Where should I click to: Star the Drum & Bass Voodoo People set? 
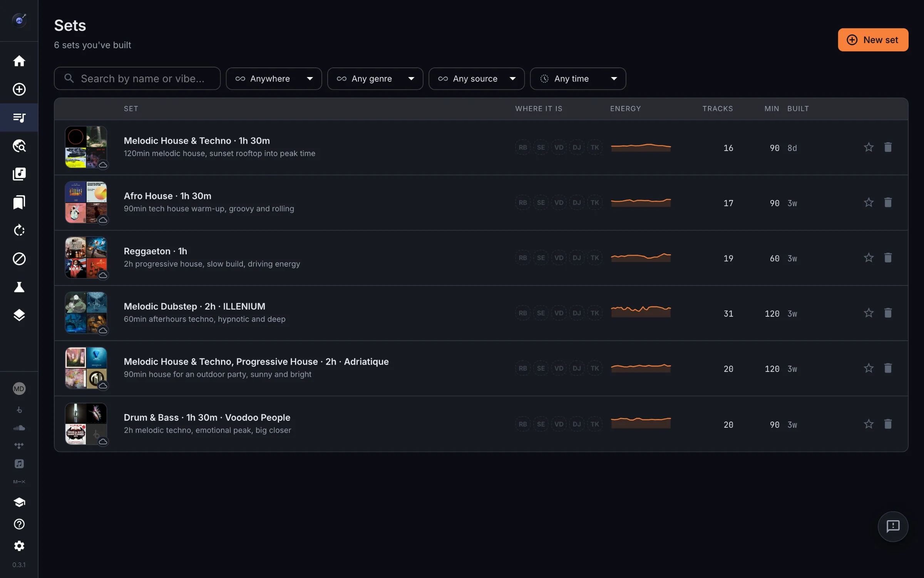coord(869,424)
